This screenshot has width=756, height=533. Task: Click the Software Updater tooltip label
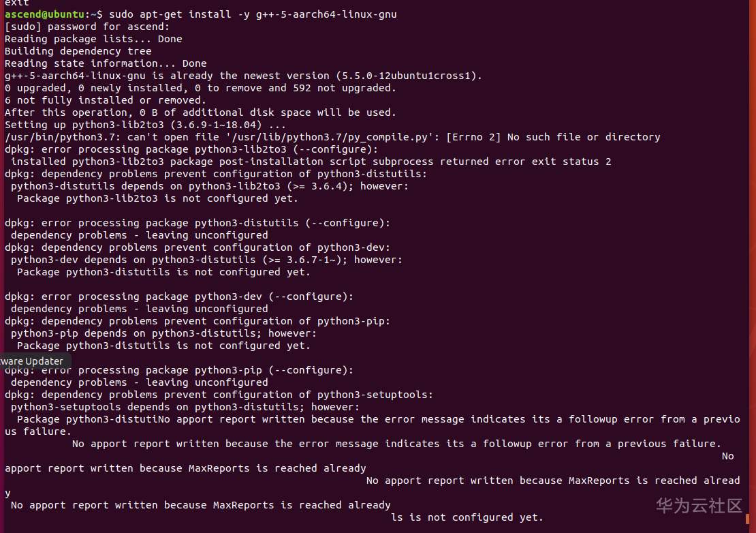pos(32,361)
